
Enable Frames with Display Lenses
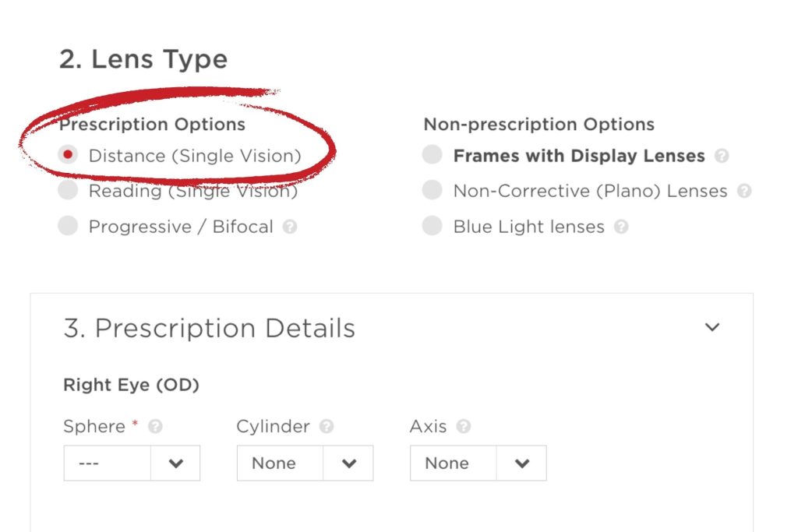click(x=432, y=156)
